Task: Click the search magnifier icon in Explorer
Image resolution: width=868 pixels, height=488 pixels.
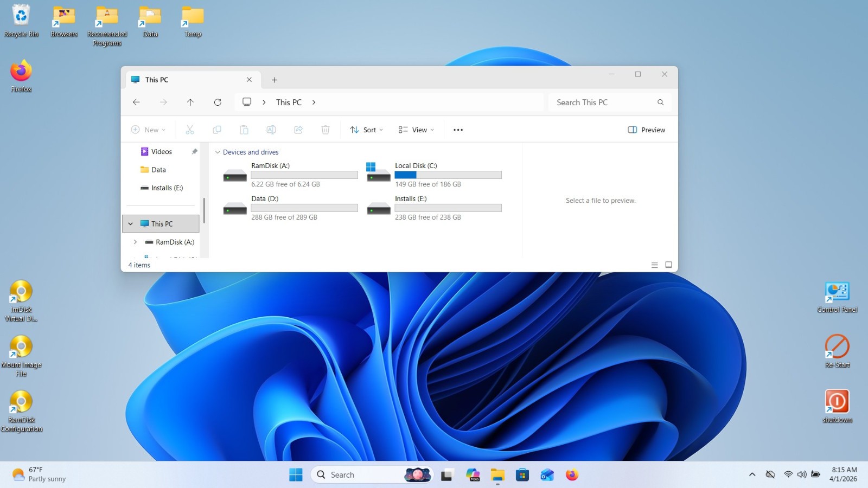Action: pyautogui.click(x=660, y=102)
